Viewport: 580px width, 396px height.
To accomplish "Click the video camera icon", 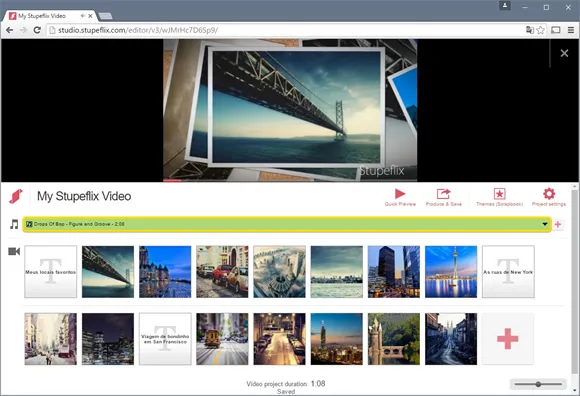I will click(14, 251).
